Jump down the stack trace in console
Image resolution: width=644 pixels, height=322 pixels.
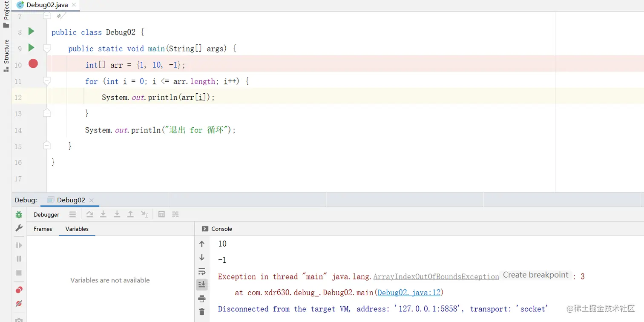[202, 257]
